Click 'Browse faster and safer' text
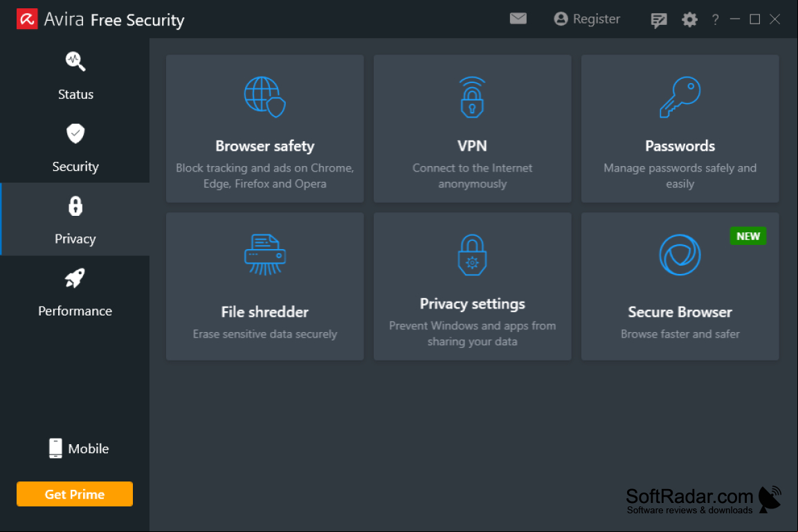The image size is (798, 532). point(680,333)
